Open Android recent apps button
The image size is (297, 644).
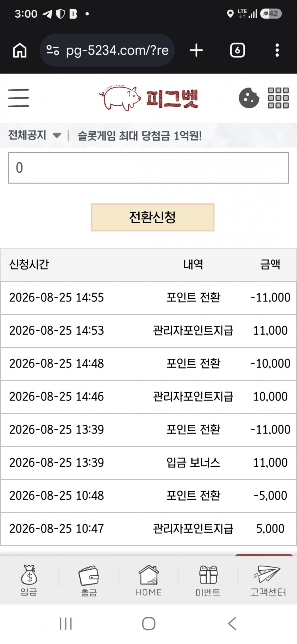tap(66, 623)
